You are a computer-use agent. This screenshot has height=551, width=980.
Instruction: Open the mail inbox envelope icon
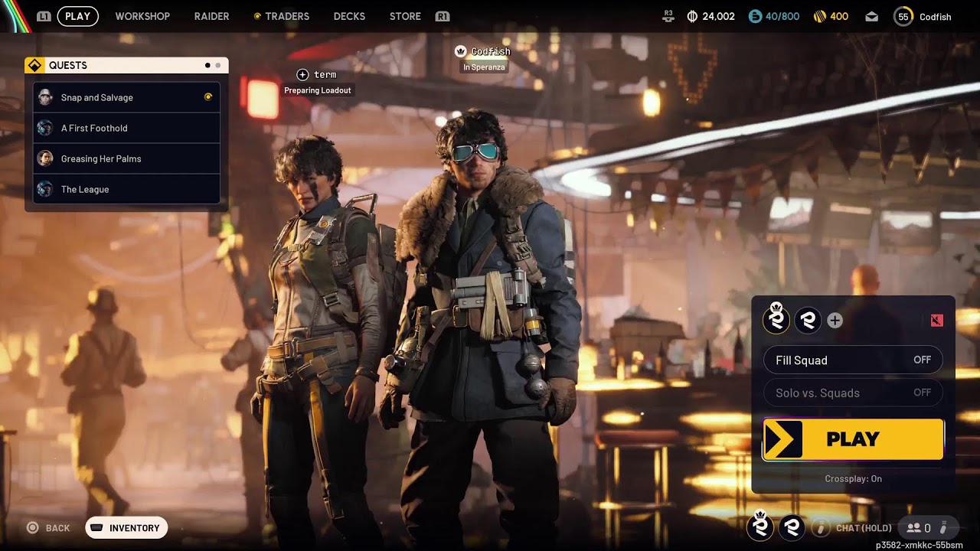(871, 16)
